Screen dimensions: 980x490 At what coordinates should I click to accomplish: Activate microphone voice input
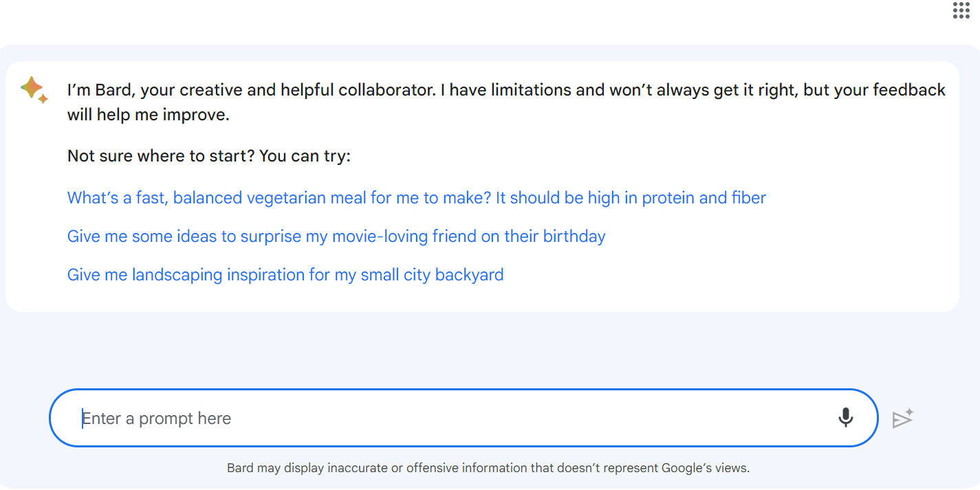point(846,417)
